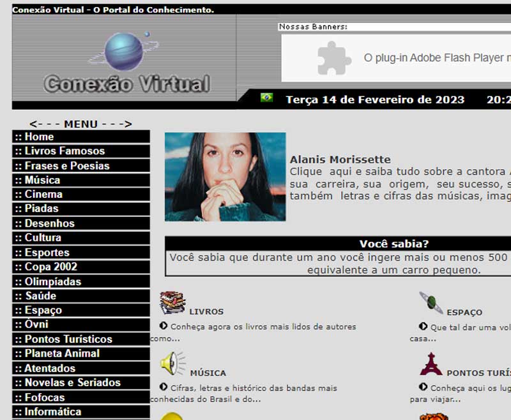Screen dimensions: 511x420
Task: Open Livros Famosos menu item
Action: [81, 151]
